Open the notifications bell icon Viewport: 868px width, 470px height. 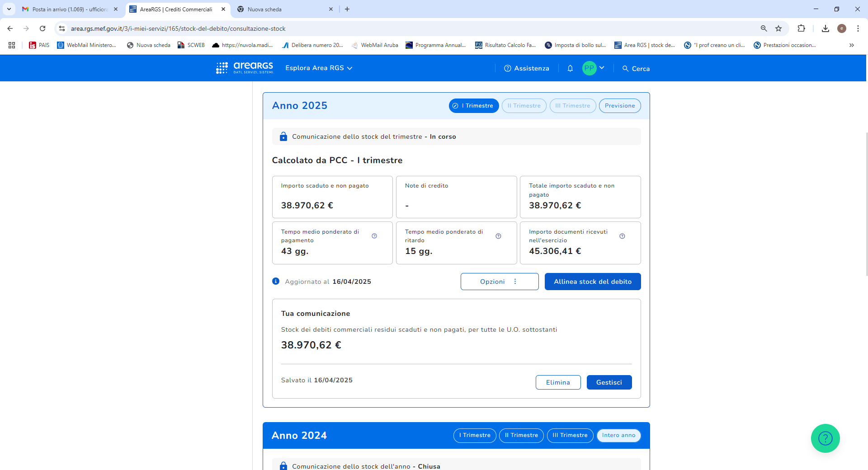tap(570, 68)
